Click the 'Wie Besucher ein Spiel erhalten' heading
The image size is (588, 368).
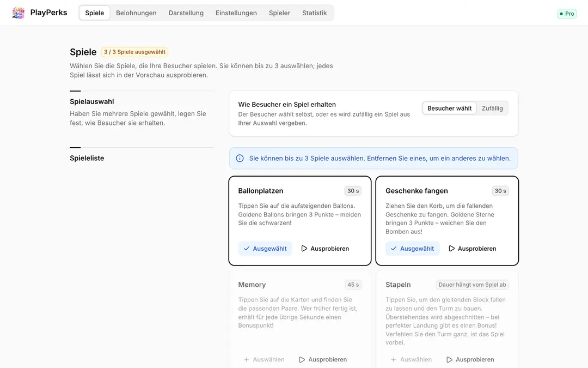pyautogui.click(x=287, y=105)
